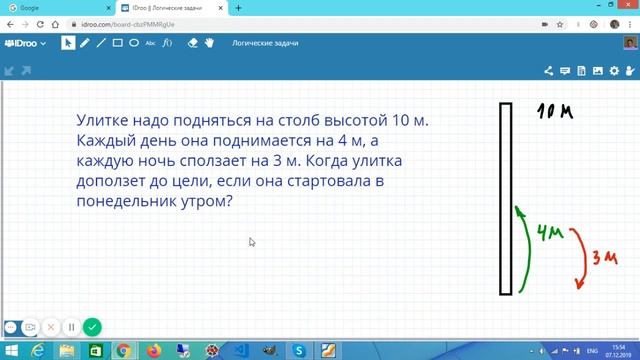Select the red 3м annotation
The image size is (640, 360).
(x=605, y=257)
